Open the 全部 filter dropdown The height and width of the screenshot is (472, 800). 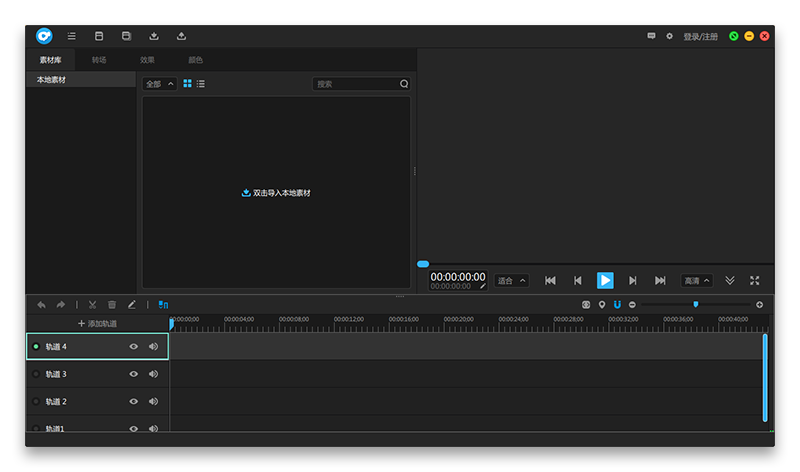(x=159, y=84)
